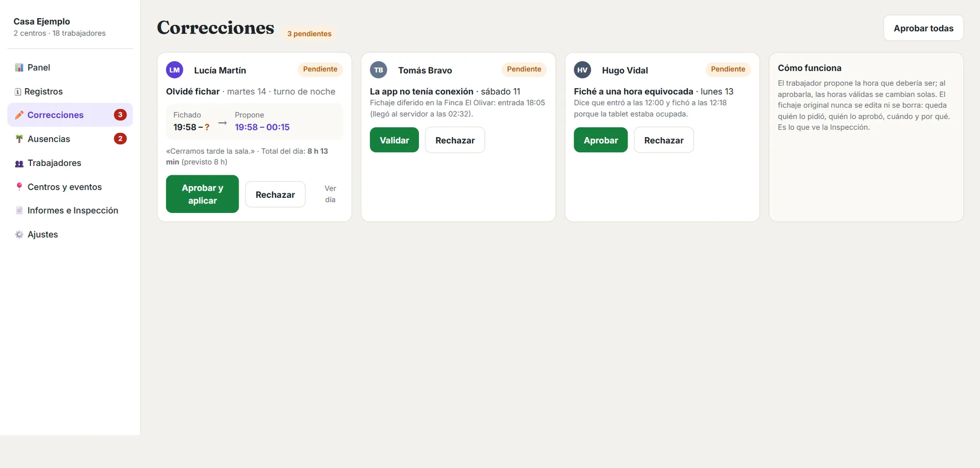Viewport: 980px width, 468px height.
Task: Validate Tomás Bravo's deferred clock-in
Action: click(x=394, y=140)
